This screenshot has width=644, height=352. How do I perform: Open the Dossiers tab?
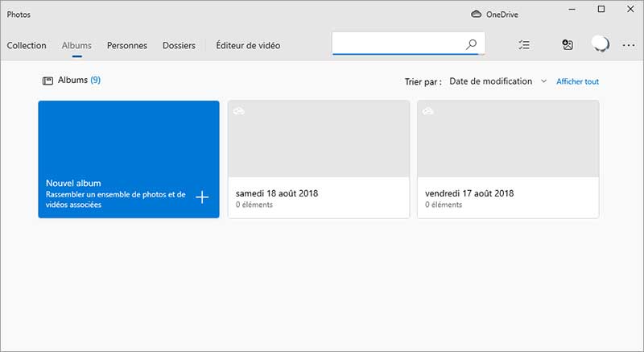[x=179, y=46]
